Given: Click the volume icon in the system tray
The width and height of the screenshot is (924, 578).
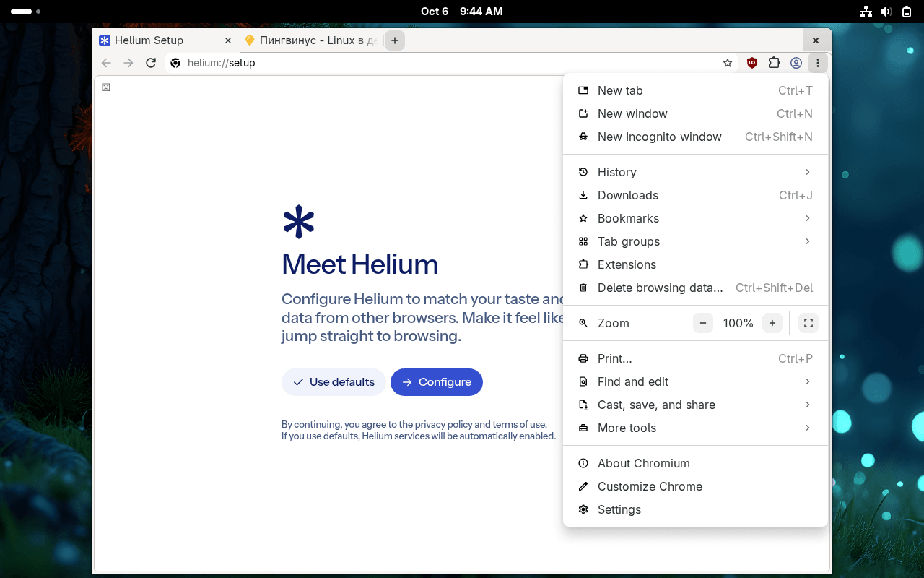Looking at the screenshot, I should [x=886, y=12].
